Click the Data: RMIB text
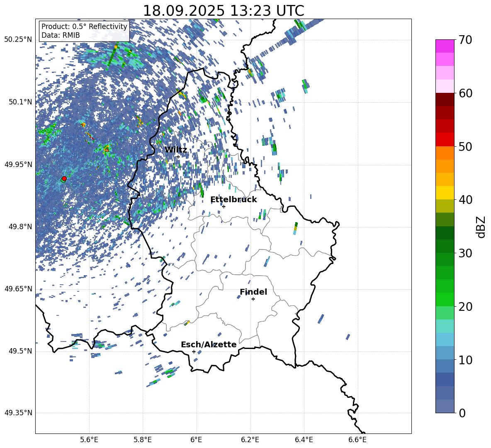The width and height of the screenshot is (491, 448). 61,35
